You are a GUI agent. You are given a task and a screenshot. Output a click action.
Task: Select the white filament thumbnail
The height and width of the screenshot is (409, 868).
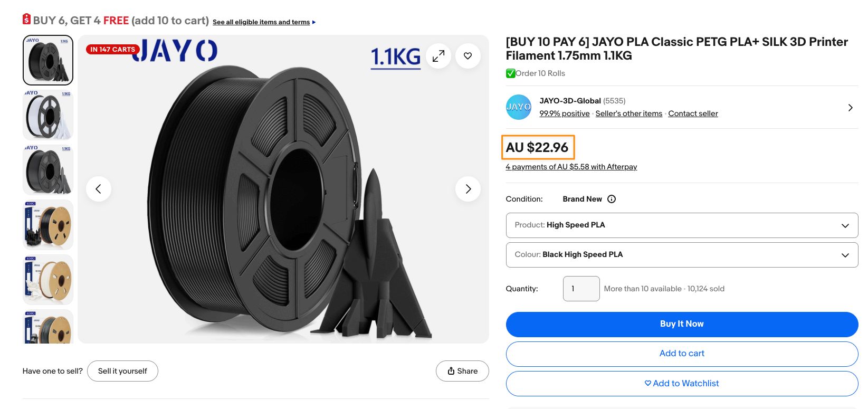click(x=47, y=115)
